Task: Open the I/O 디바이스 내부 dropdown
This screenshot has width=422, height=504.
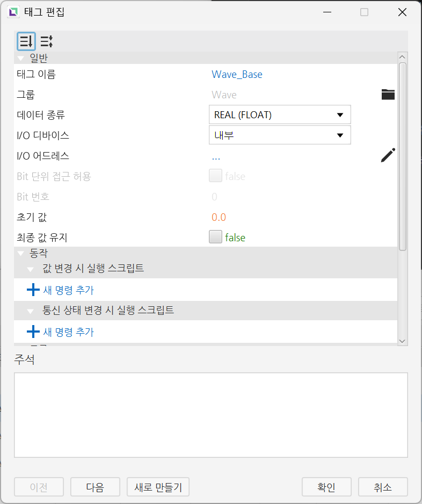Action: pos(280,135)
